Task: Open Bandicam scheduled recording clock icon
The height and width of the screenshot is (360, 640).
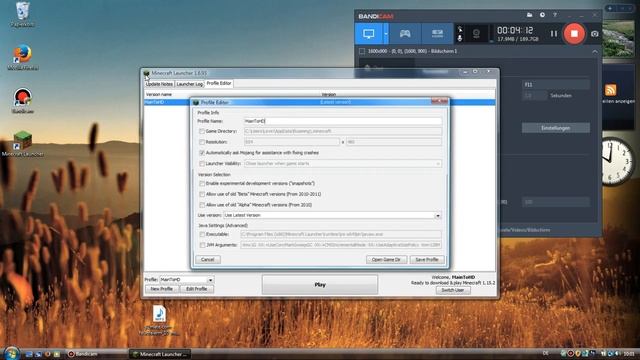Action: tap(542, 15)
